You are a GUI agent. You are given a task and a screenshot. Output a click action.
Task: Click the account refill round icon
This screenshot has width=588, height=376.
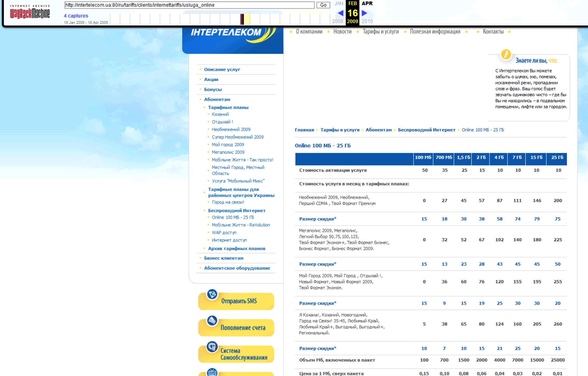(212, 321)
